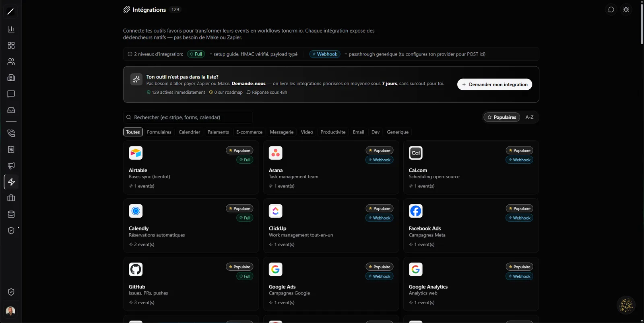
Task: Click the Asana logo icon
Action: 276,153
